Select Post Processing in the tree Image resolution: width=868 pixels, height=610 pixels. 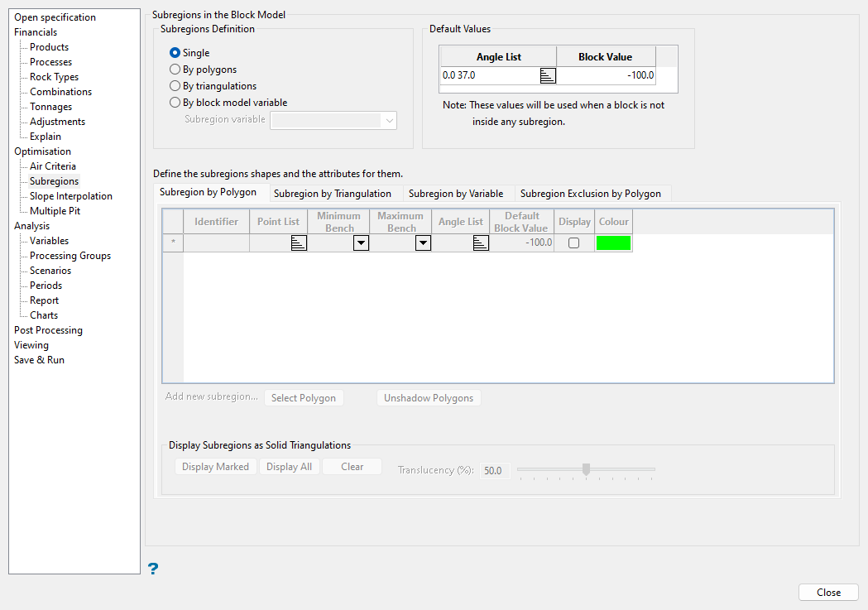coord(48,331)
